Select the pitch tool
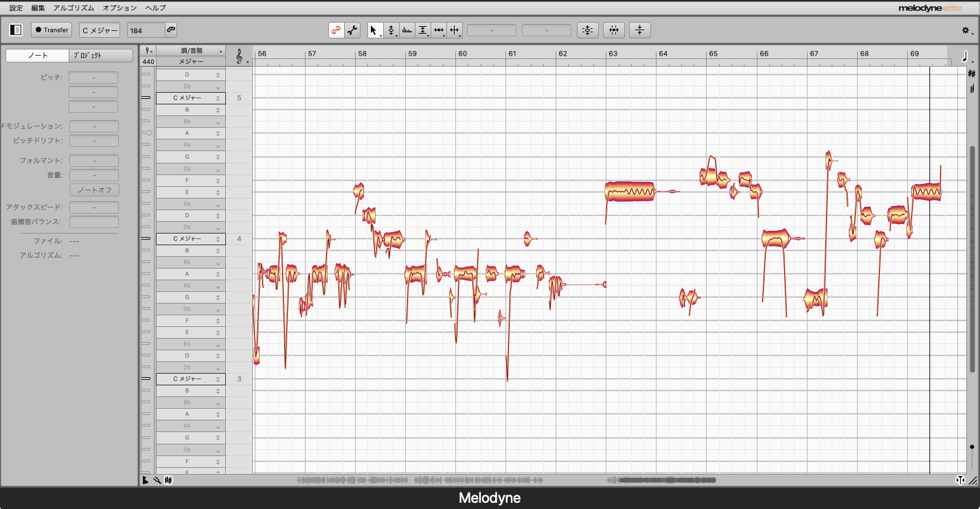Screen dimensions: 980x509 (x=391, y=30)
